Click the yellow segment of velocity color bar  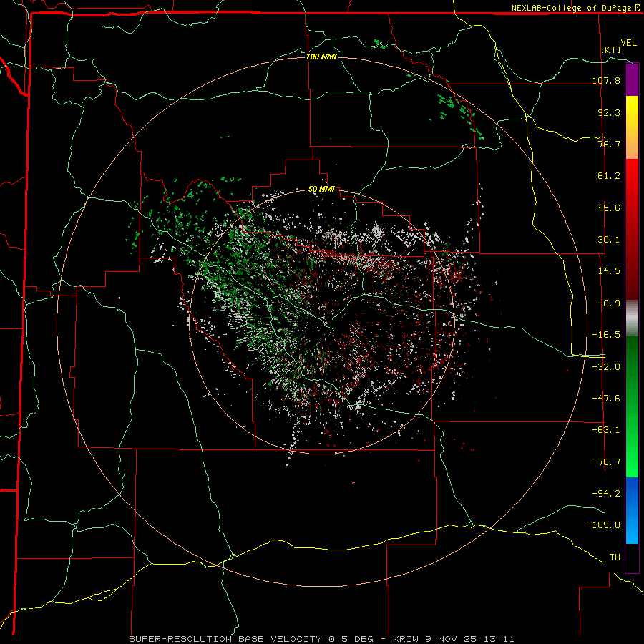click(x=632, y=127)
